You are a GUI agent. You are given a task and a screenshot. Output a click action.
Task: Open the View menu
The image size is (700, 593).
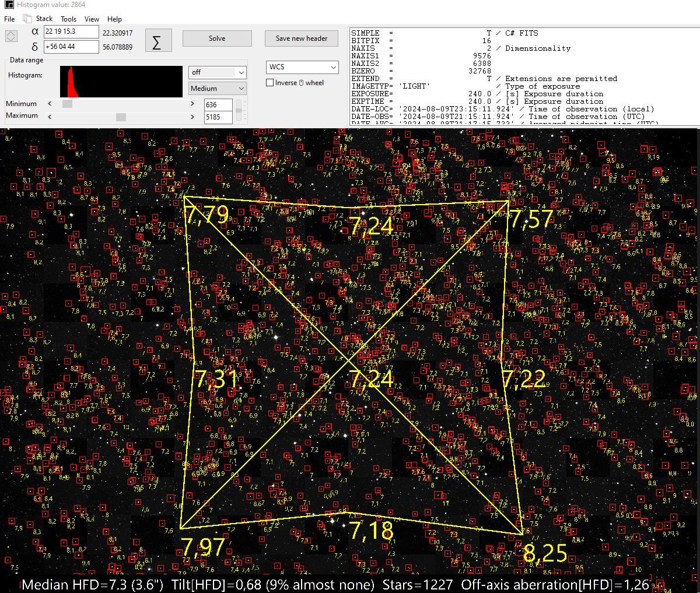(92, 19)
